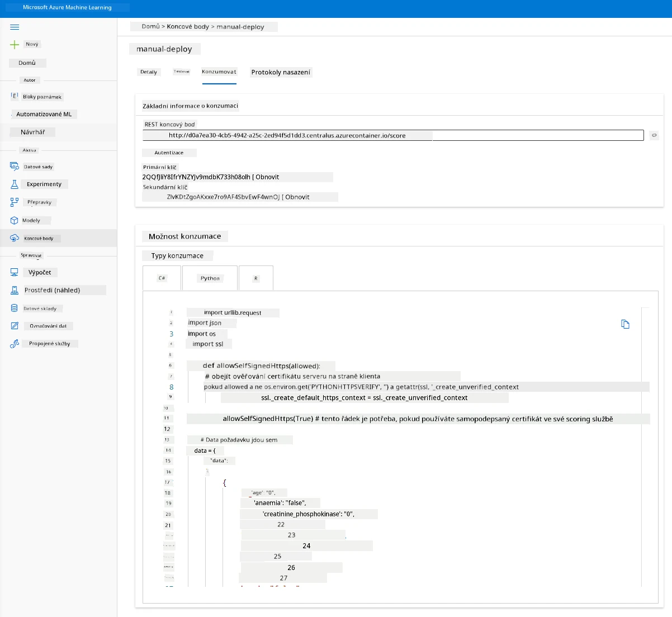Switch to the Testovat tab
Viewport: 672px width, 617px height.
click(181, 72)
